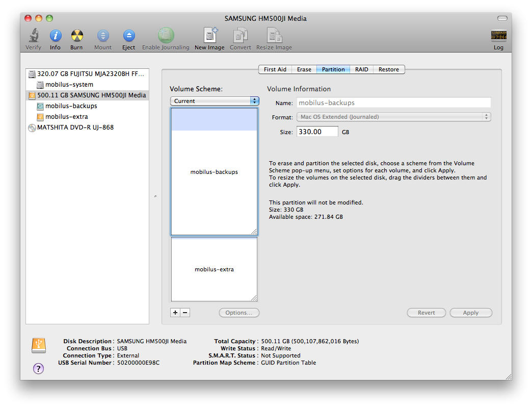Click the Burn disc icon

pyautogui.click(x=76, y=36)
